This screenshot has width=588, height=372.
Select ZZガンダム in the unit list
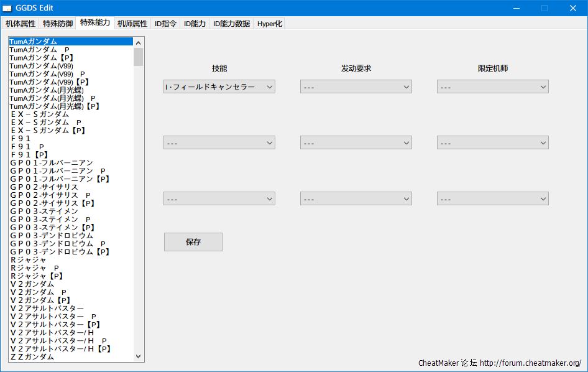click(32, 357)
